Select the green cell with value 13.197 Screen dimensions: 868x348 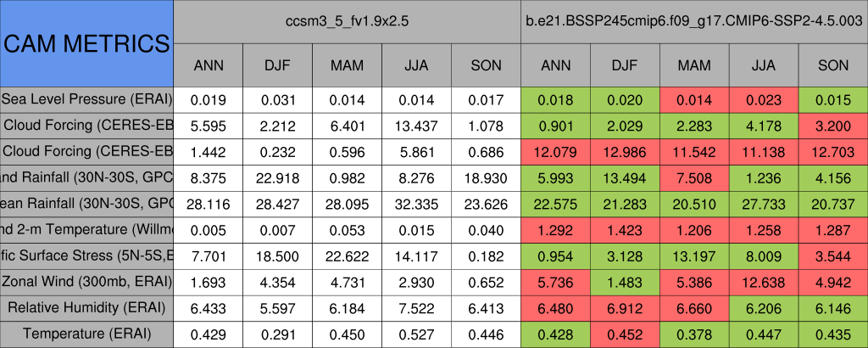click(694, 255)
